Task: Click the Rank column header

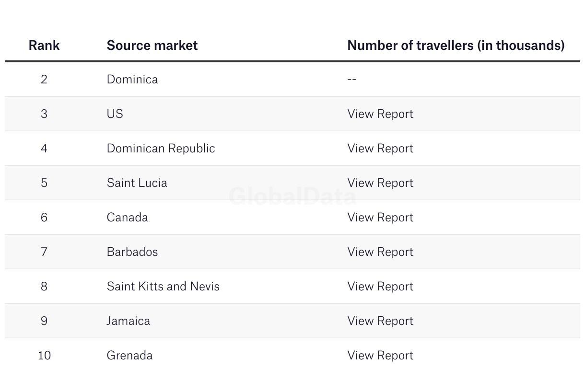Action: pos(44,45)
